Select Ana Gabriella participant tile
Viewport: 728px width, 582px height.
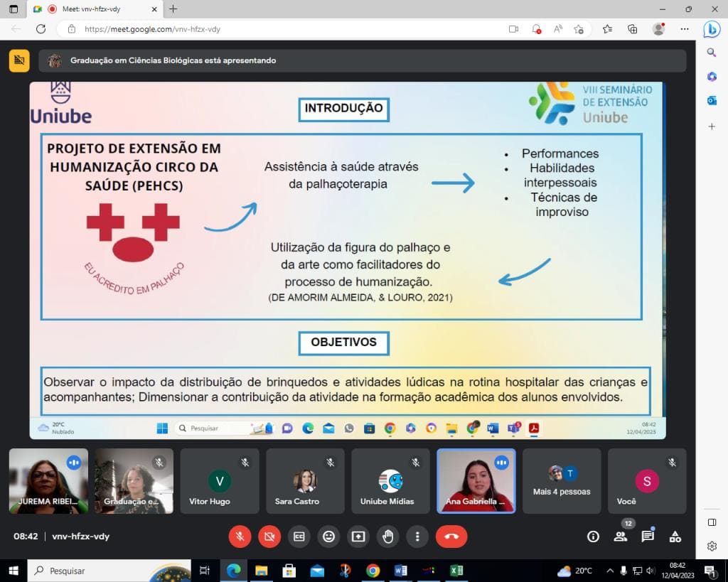[x=476, y=481]
